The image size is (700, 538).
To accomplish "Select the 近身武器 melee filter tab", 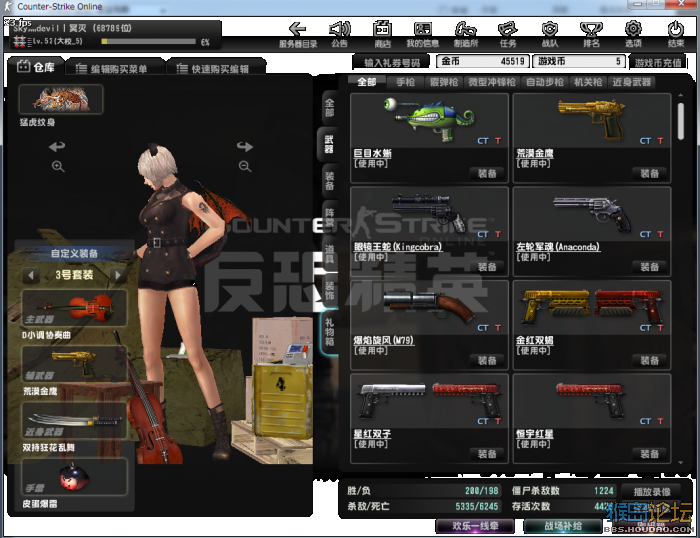I will pyautogui.click(x=631, y=82).
